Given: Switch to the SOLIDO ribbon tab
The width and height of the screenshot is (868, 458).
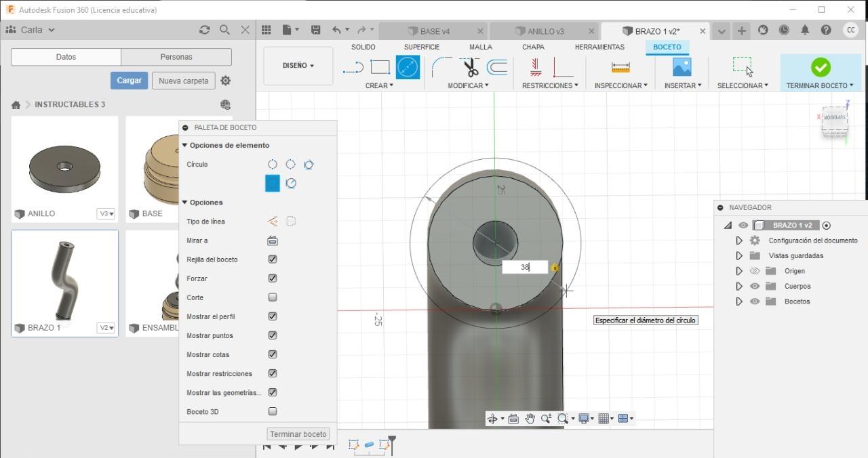Looking at the screenshot, I should [x=363, y=47].
